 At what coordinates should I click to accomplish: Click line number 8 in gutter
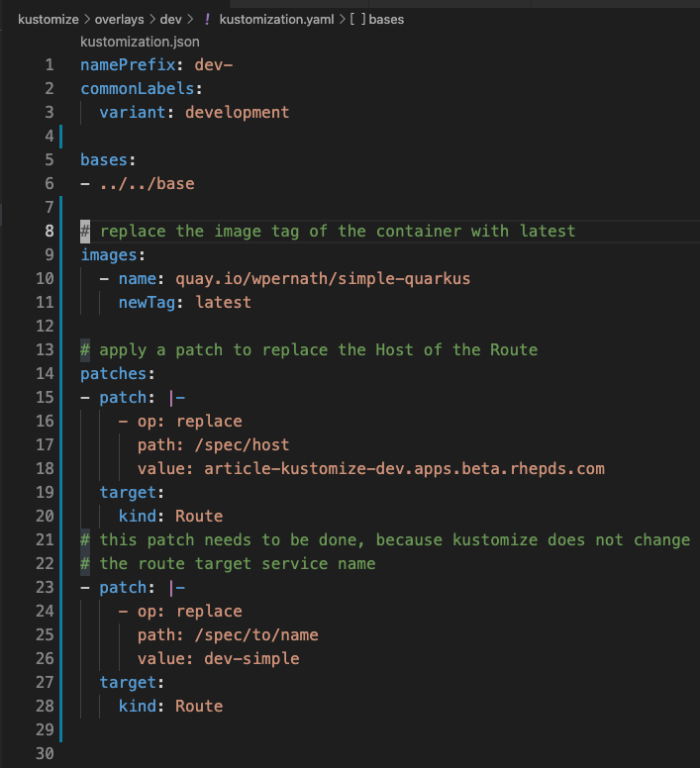pyautogui.click(x=50, y=231)
